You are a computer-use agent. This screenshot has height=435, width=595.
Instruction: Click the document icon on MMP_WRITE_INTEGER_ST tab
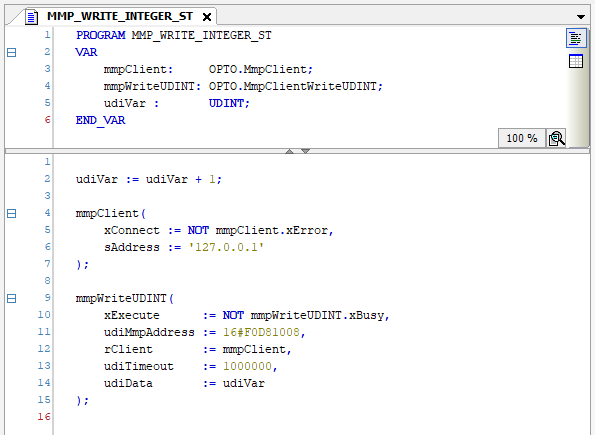[x=31, y=17]
